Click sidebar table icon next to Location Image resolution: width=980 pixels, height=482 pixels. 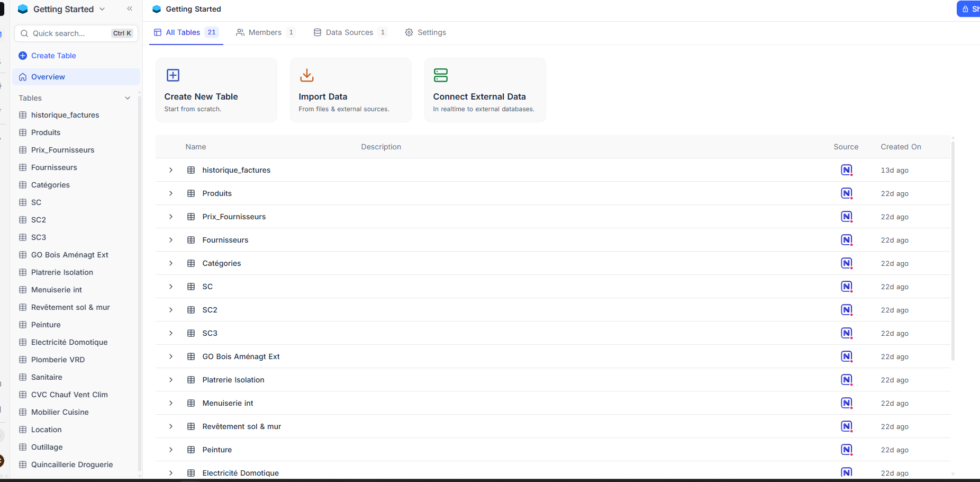click(x=23, y=430)
